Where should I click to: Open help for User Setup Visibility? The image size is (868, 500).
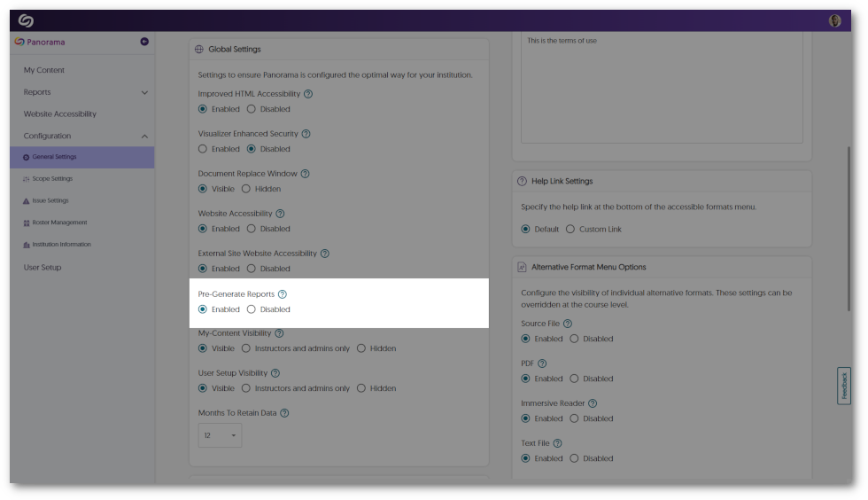(x=275, y=373)
